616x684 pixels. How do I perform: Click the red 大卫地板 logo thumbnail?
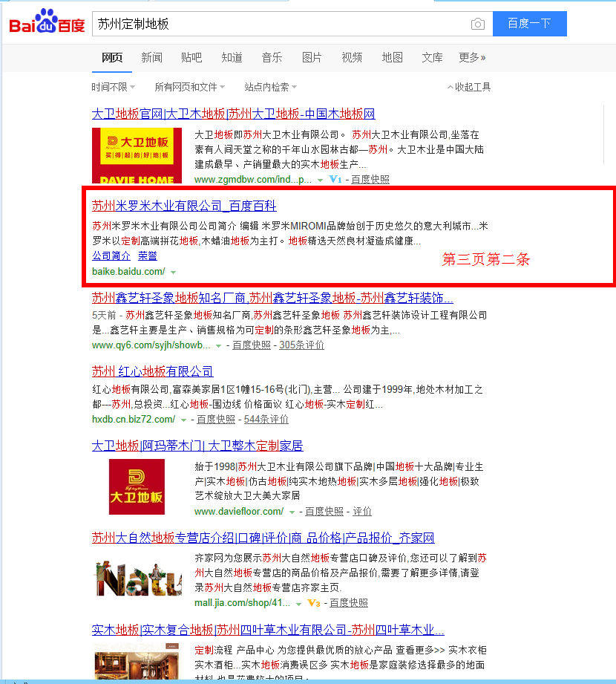137,487
